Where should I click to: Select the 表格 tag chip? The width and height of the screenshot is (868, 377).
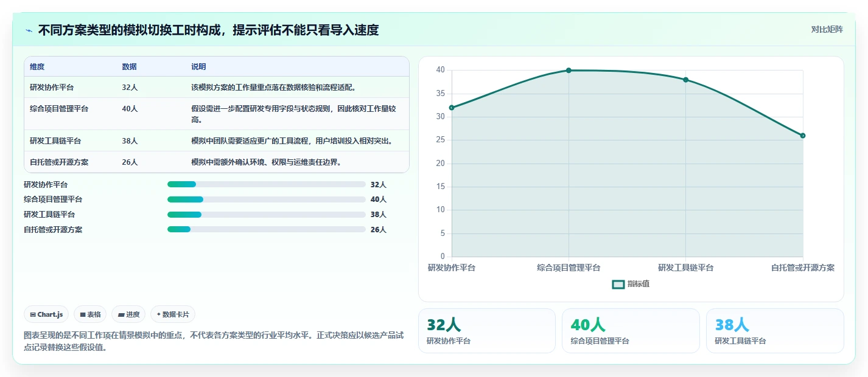tap(90, 314)
